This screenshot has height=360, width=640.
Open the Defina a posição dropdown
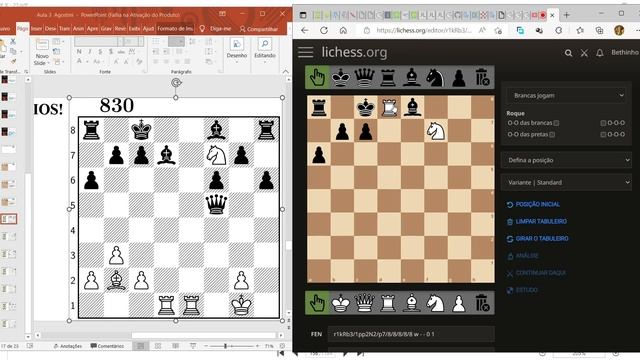[566, 160]
